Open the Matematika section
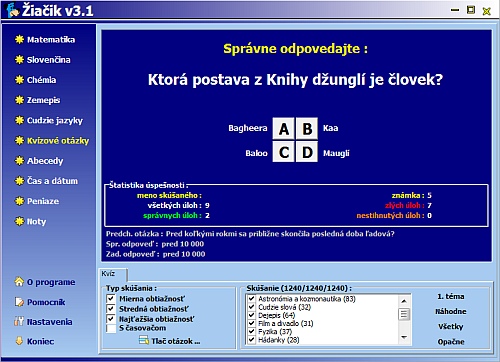The image size is (500, 362). pos(51,40)
